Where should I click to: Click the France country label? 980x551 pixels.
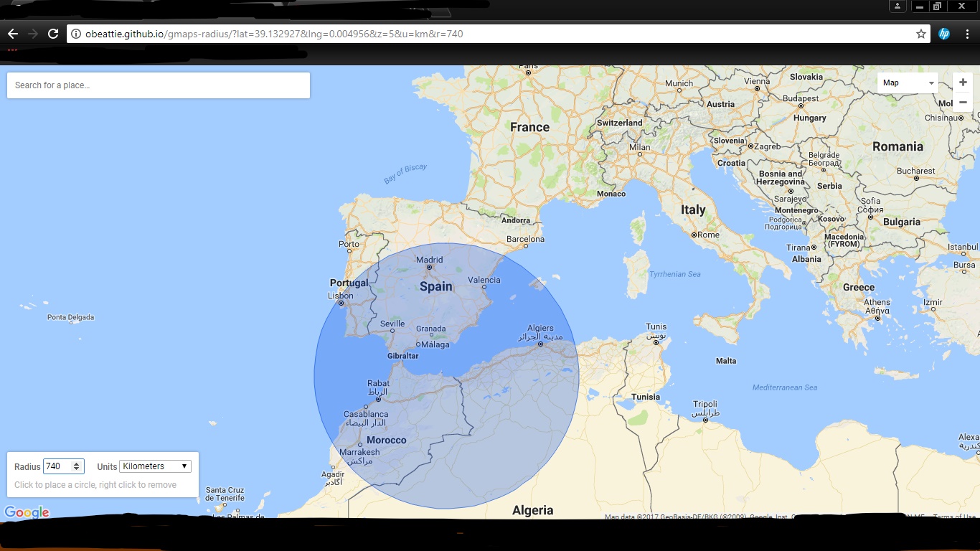click(529, 127)
